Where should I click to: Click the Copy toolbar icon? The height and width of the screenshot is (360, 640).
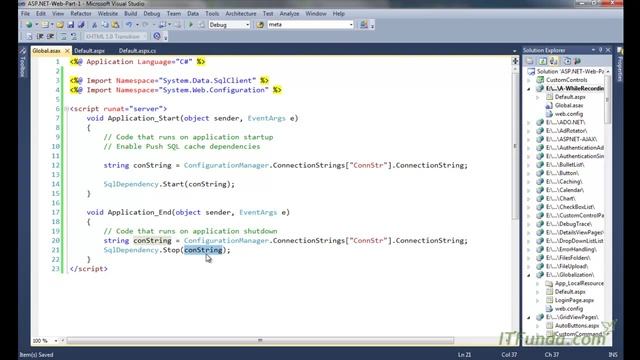click(105, 25)
